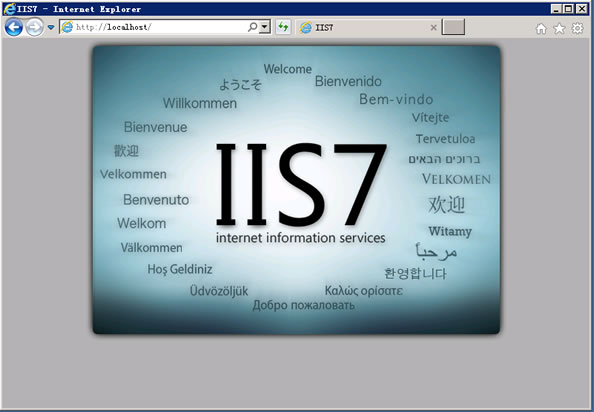
Task: Click the page icon in the address bar
Action: point(67,27)
